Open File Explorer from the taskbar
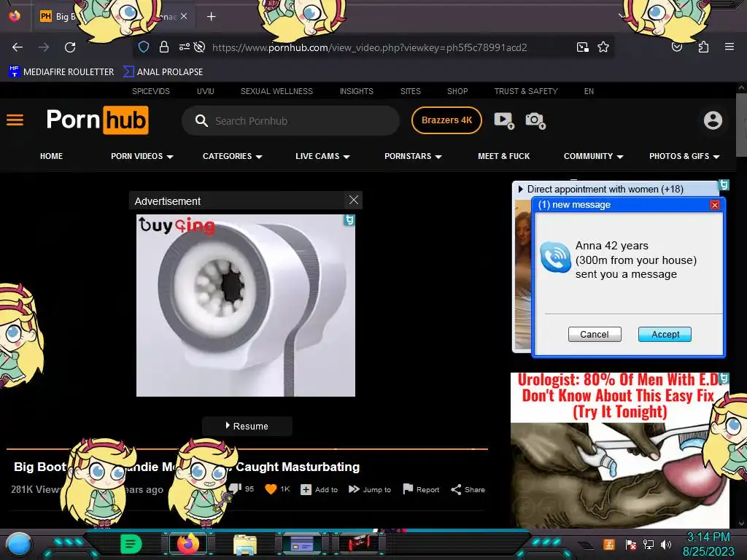Viewport: 747px width, 560px height. pyautogui.click(x=245, y=544)
